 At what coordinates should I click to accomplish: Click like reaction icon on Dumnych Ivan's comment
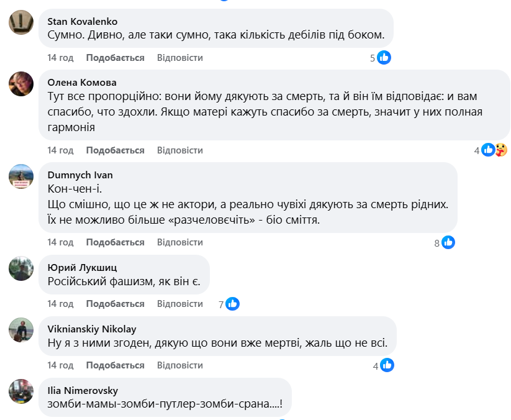(x=448, y=242)
